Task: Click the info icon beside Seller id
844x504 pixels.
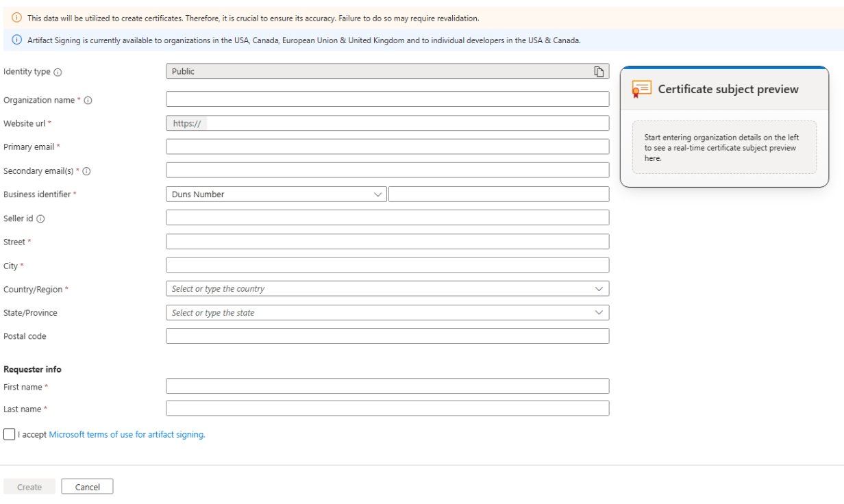Action: click(x=40, y=218)
